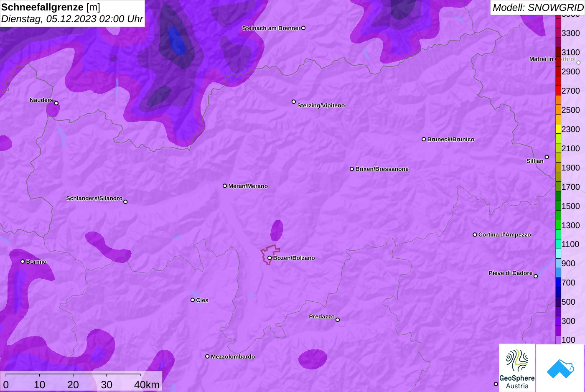Click the legend value 100
This screenshot has height=392, width=585.
tap(568, 340)
